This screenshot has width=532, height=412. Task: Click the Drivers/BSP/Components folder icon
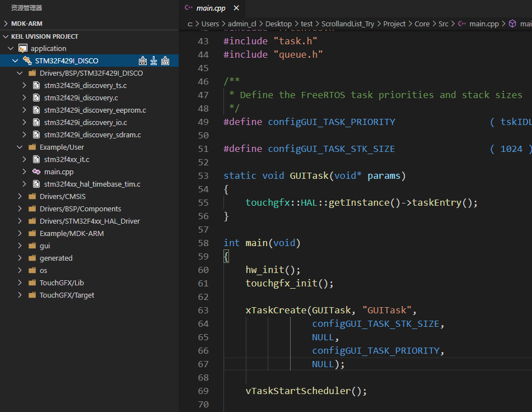coord(32,209)
